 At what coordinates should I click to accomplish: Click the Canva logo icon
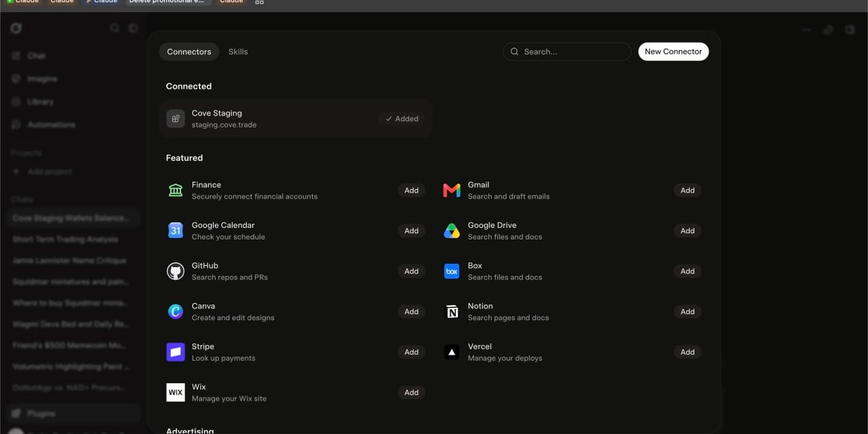pyautogui.click(x=176, y=311)
